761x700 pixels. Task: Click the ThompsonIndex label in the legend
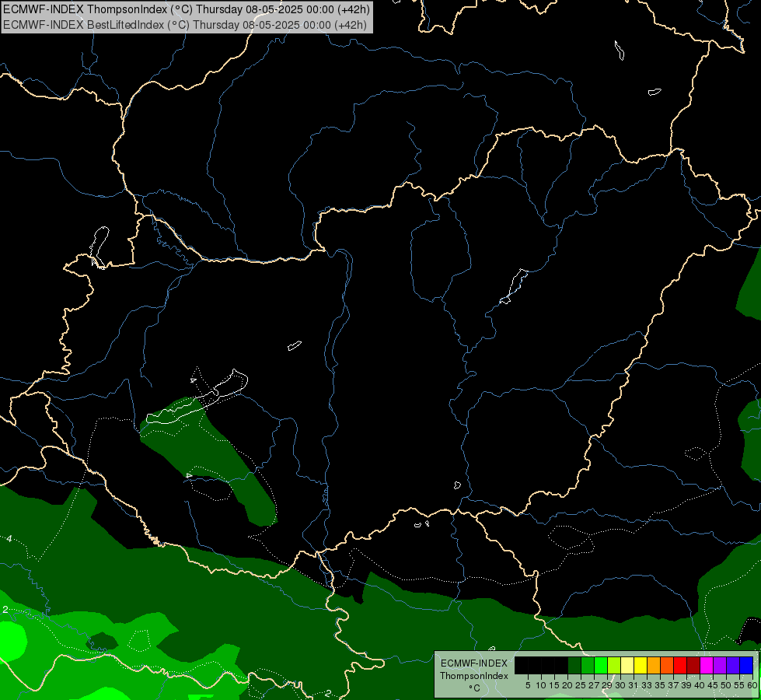474,676
